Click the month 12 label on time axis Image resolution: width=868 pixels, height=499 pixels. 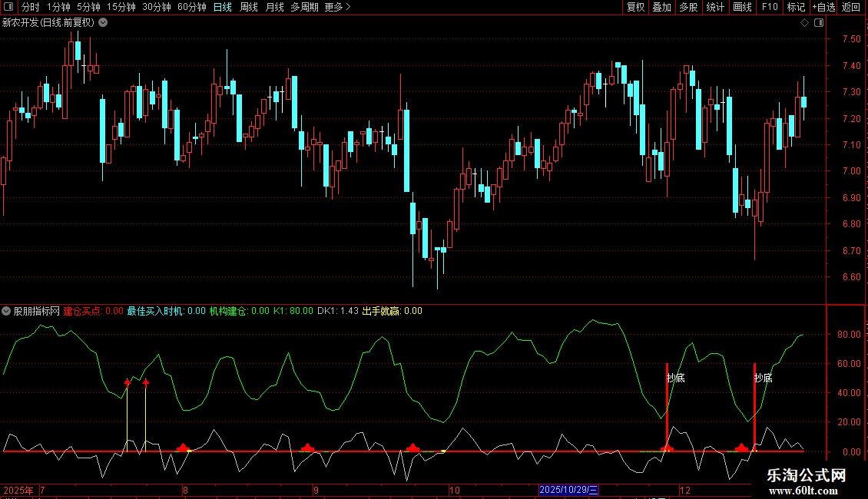[685, 490]
